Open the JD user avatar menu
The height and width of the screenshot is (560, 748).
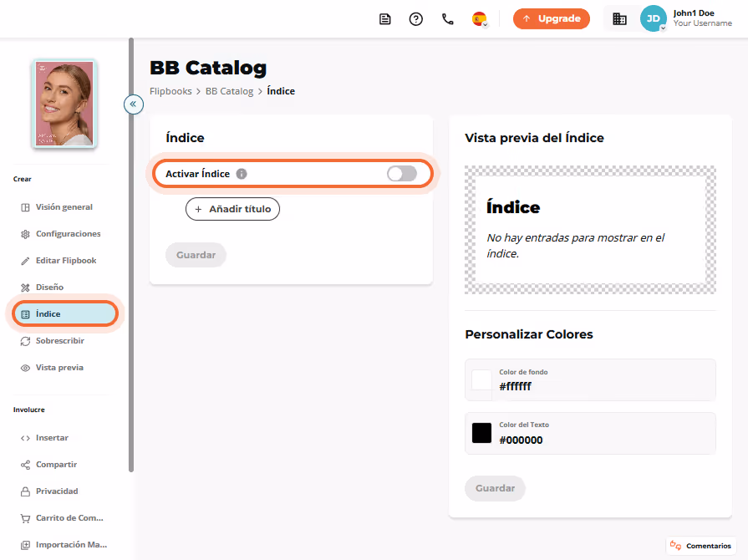[653, 18]
